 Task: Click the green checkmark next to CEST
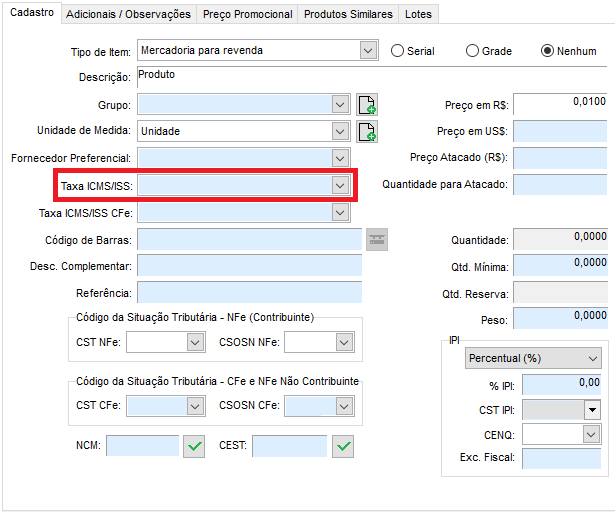click(343, 446)
